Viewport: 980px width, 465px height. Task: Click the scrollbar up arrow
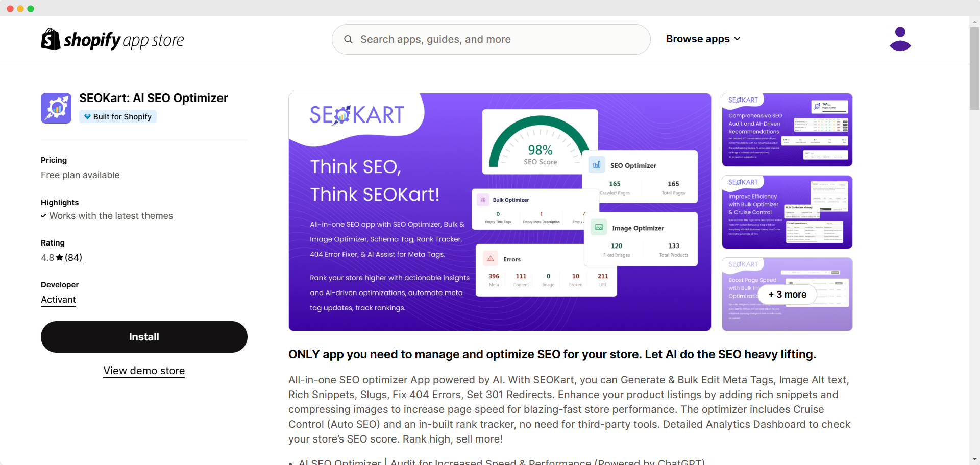pyautogui.click(x=974, y=22)
